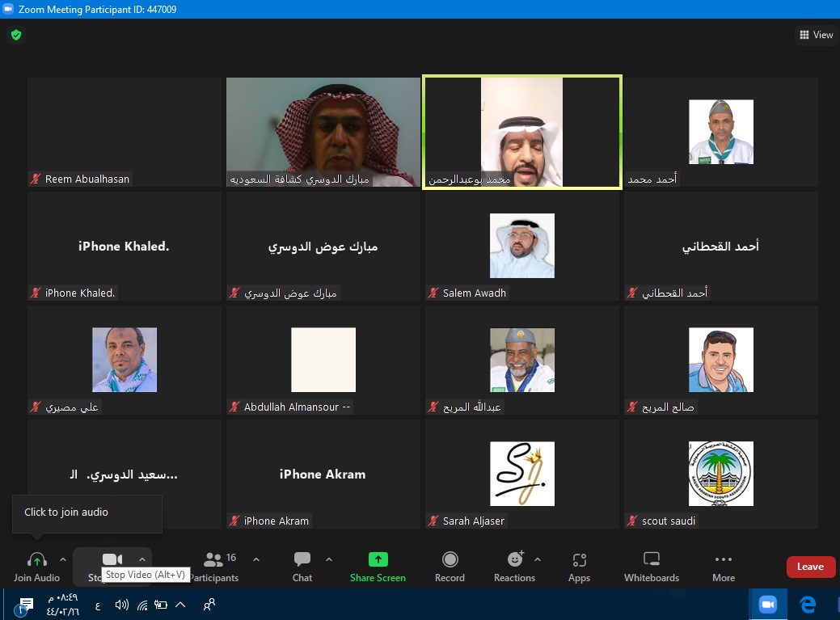The width and height of the screenshot is (840, 620).
Task: Open the audio options chevron
Action: pyautogui.click(x=62, y=559)
